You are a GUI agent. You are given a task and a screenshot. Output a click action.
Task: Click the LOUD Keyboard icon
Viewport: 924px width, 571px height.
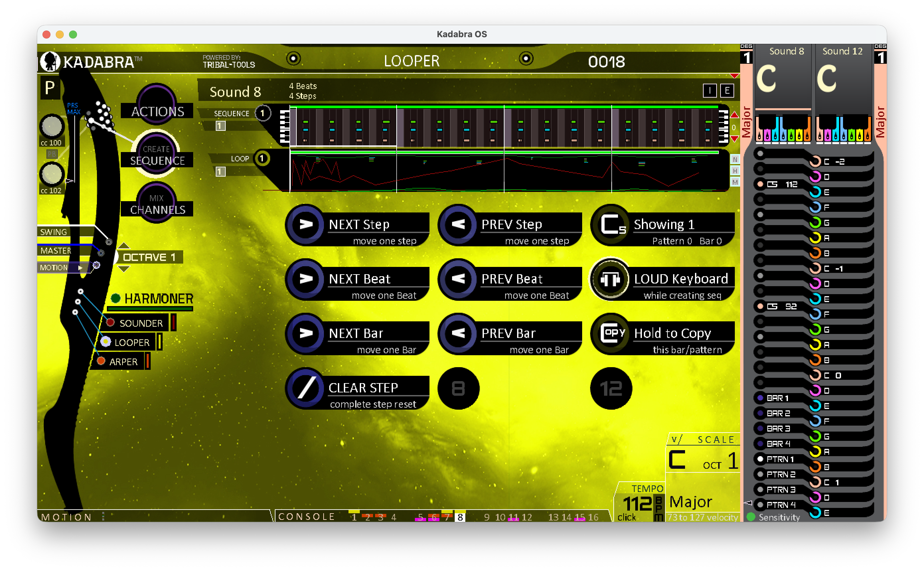(610, 280)
